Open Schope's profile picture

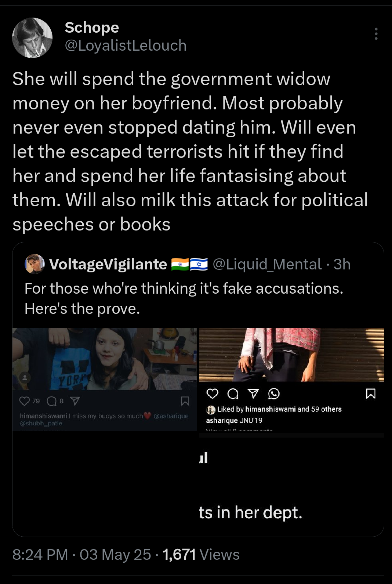click(x=32, y=37)
